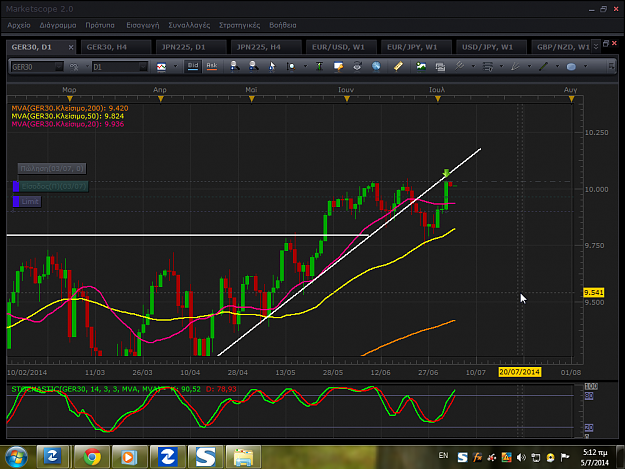Viewport: 625px width, 469px height.
Task: Click the volume speaker tray icon
Action: coord(521,457)
